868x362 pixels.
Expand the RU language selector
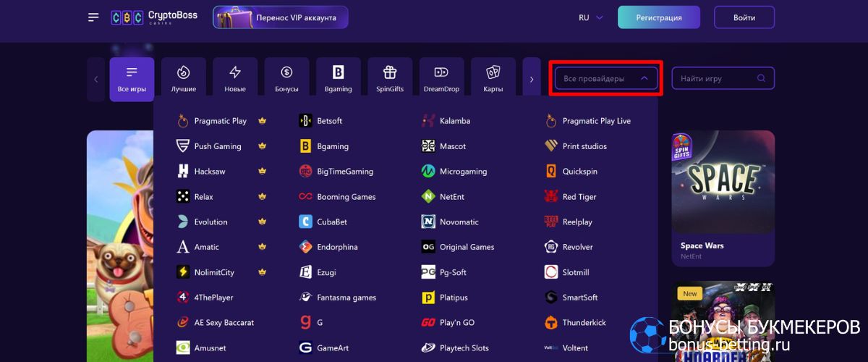(590, 17)
